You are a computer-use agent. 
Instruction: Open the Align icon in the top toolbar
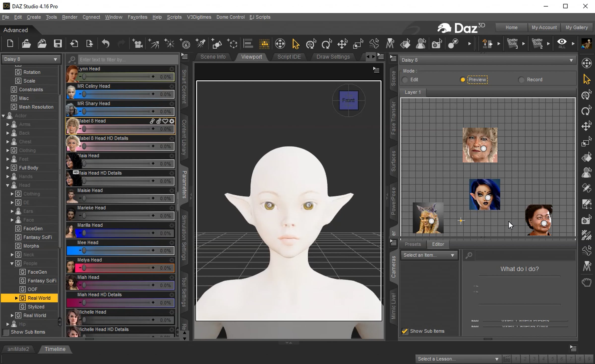pyautogui.click(x=248, y=44)
